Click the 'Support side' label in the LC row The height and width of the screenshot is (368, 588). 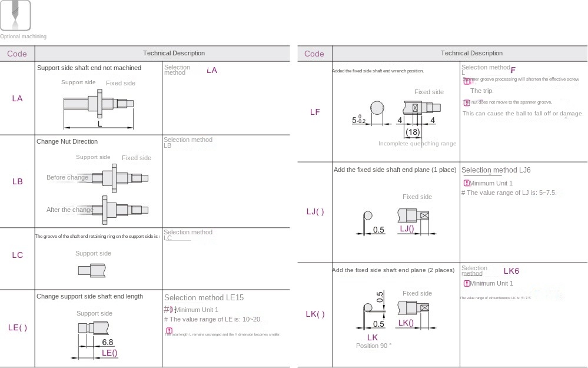coord(93,253)
